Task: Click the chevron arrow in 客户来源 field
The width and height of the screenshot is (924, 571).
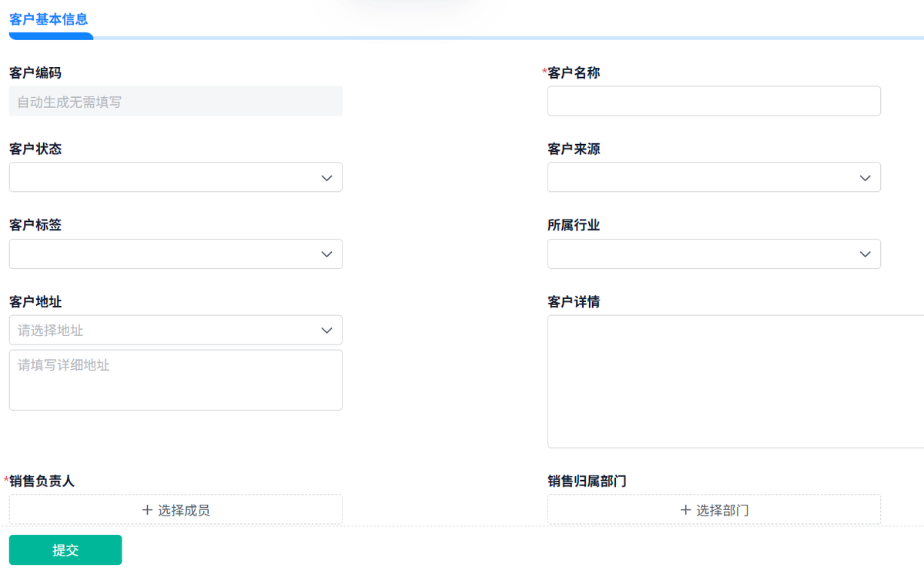Action: (865, 178)
